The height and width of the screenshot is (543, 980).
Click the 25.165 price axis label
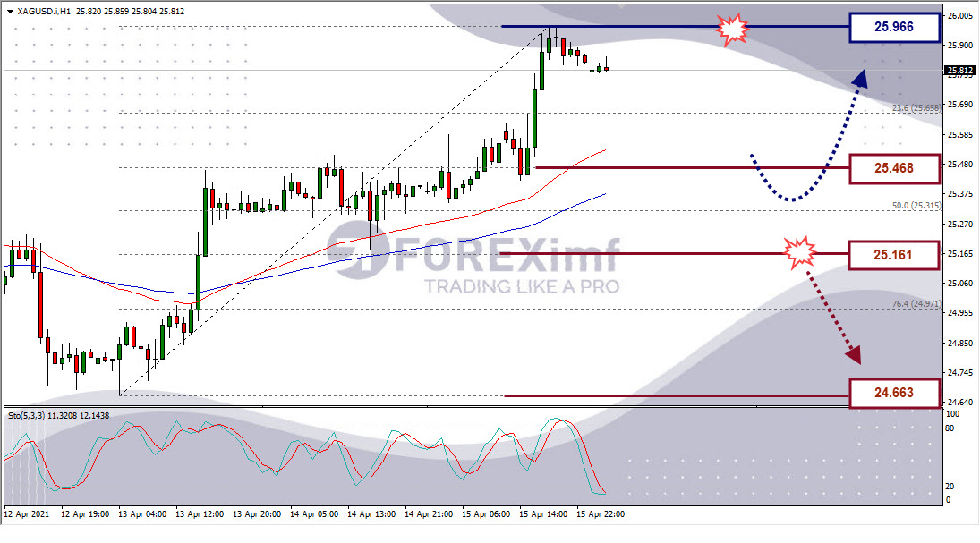click(960, 253)
